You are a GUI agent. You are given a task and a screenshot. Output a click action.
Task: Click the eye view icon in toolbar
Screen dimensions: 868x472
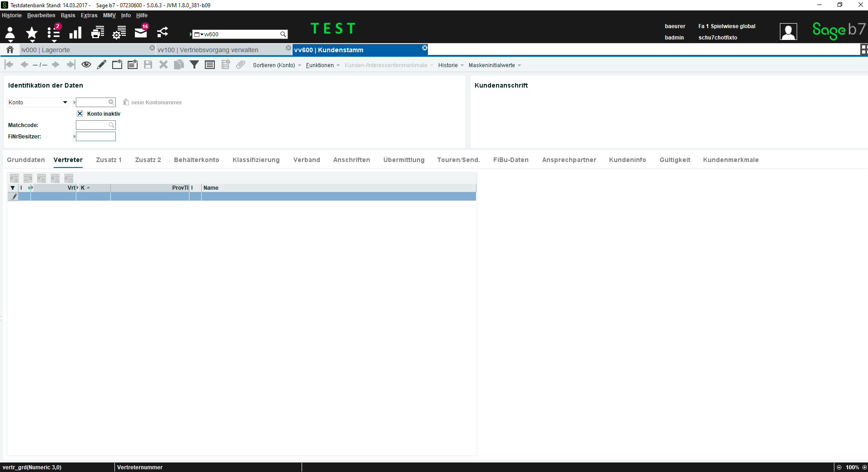[86, 65]
